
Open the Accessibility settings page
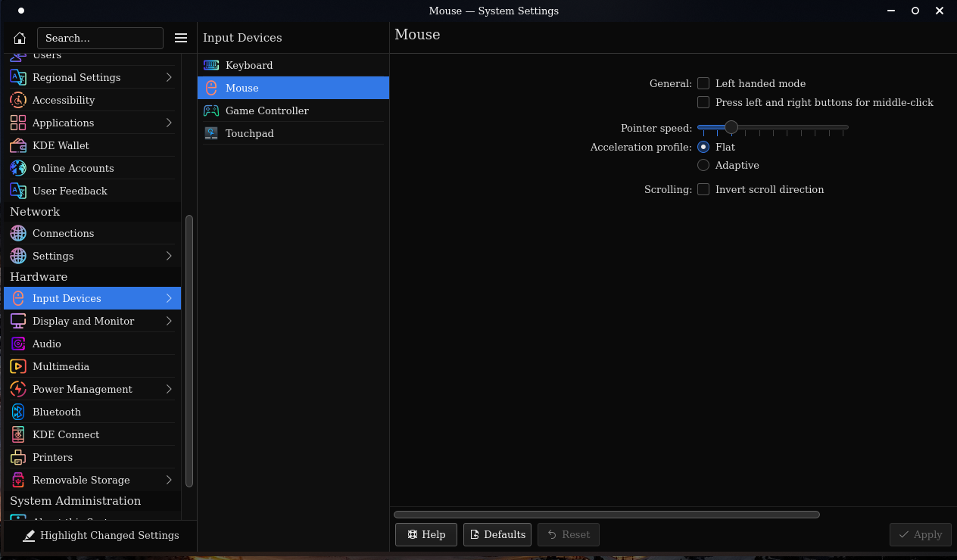pos(64,100)
